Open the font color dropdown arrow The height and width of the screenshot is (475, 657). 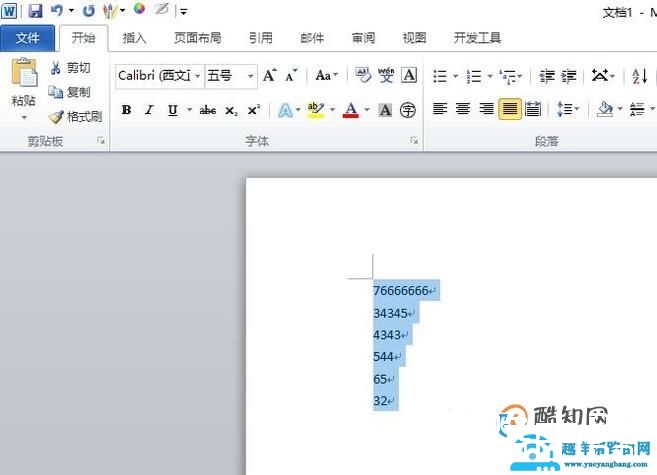[367, 110]
